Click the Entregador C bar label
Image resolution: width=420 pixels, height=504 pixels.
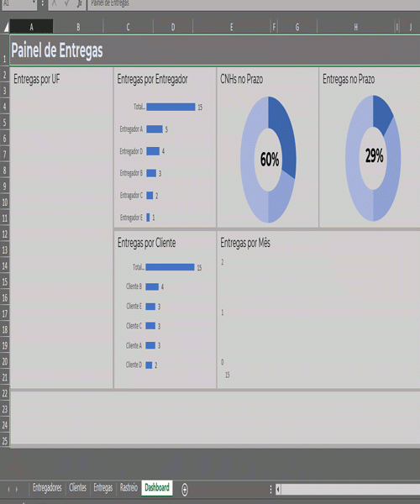tap(131, 196)
